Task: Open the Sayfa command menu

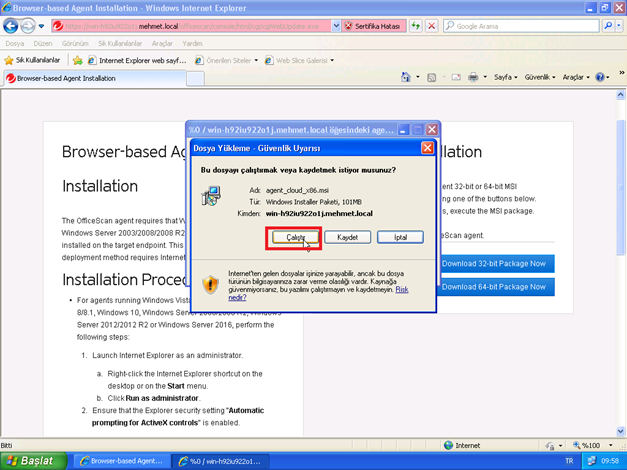Action: (x=505, y=77)
